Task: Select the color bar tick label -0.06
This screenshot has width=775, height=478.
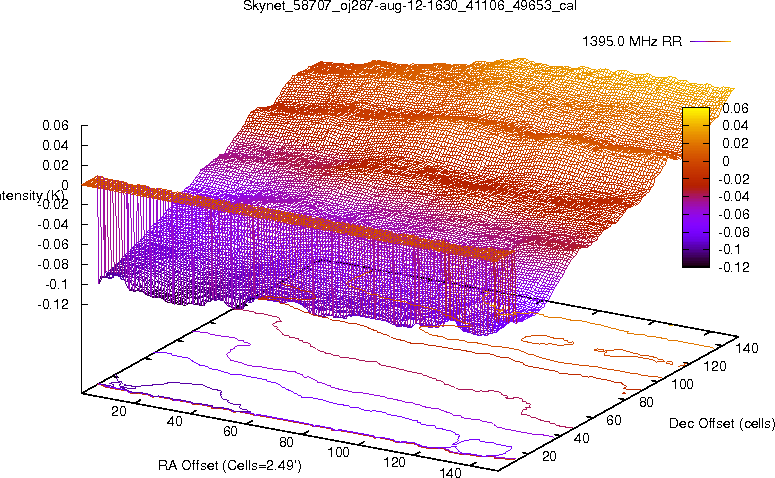Action: click(733, 215)
